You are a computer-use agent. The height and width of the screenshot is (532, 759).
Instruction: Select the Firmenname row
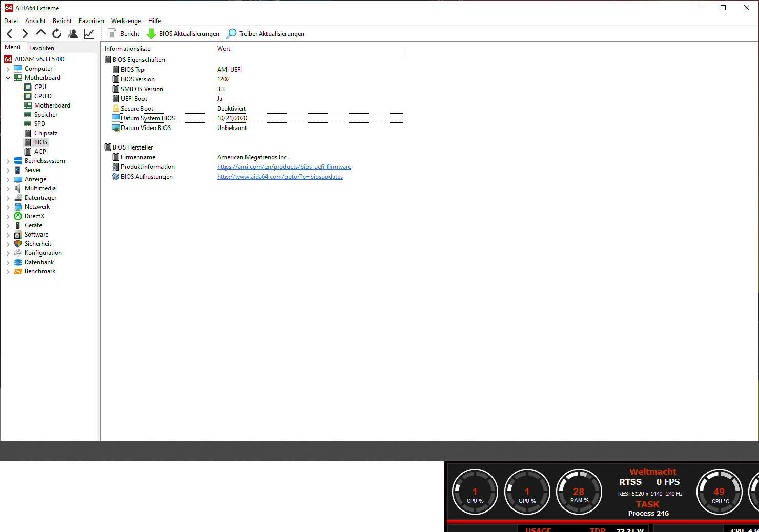tap(257, 157)
